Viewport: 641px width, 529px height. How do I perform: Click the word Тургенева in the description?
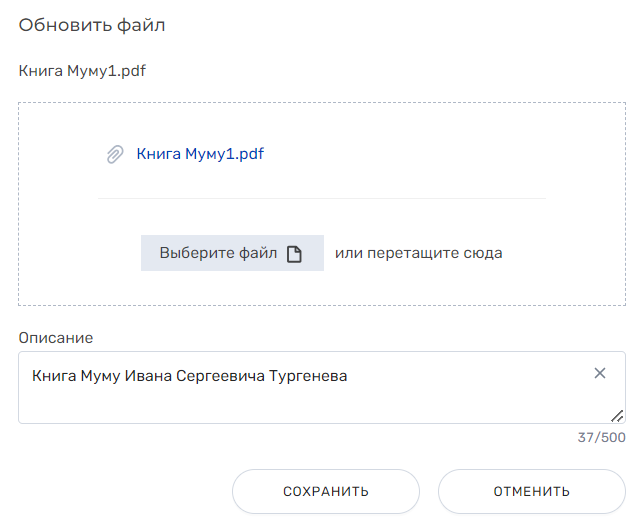tap(308, 376)
